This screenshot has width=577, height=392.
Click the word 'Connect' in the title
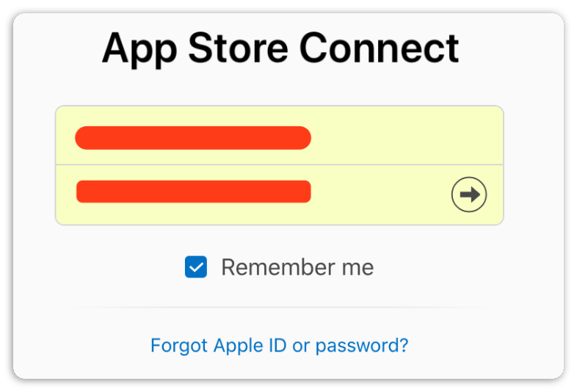point(379,48)
